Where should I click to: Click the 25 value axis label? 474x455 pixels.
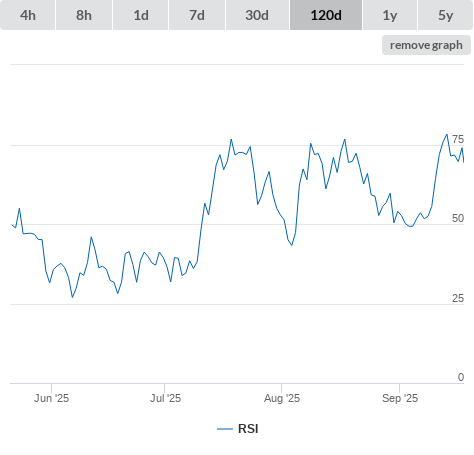coord(458,298)
